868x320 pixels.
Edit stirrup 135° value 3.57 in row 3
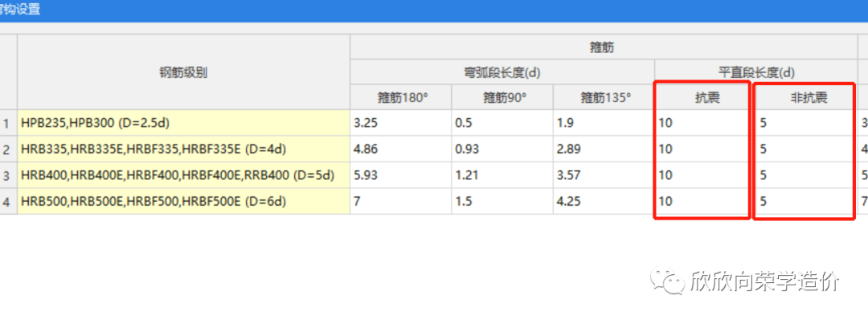click(604, 175)
